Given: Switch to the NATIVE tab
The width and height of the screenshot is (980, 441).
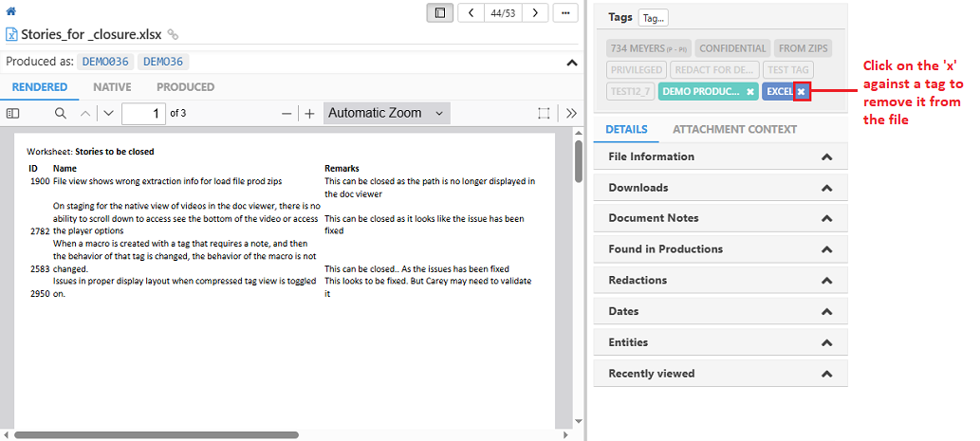Looking at the screenshot, I should (x=113, y=87).
